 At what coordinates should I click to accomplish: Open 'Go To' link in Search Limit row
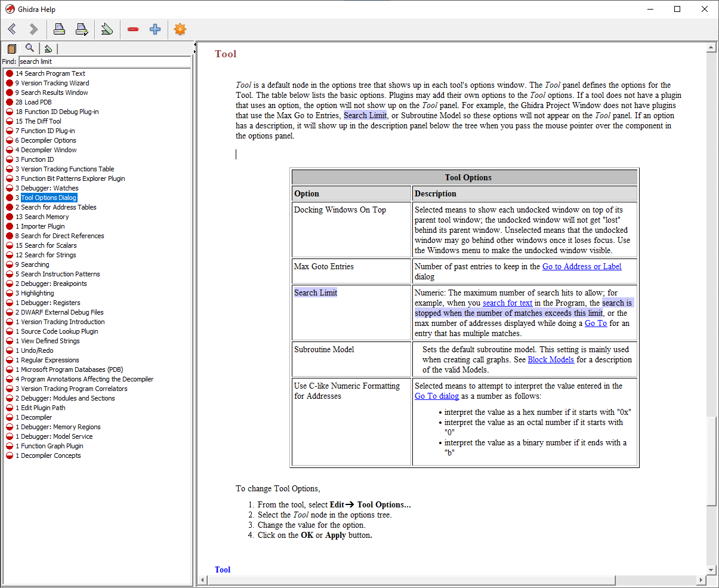(x=595, y=323)
